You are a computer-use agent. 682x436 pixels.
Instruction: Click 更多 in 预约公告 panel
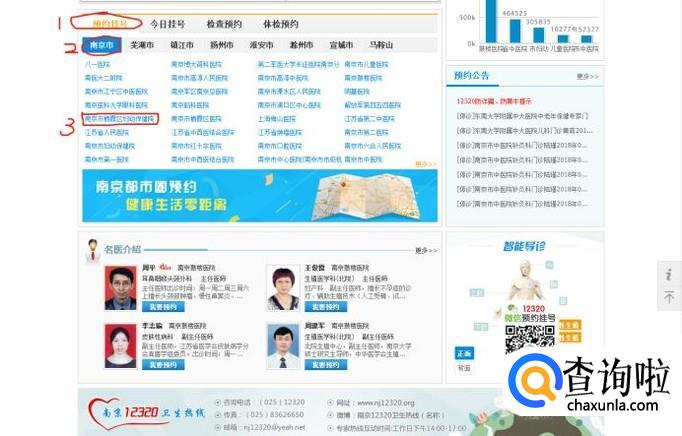click(x=588, y=77)
